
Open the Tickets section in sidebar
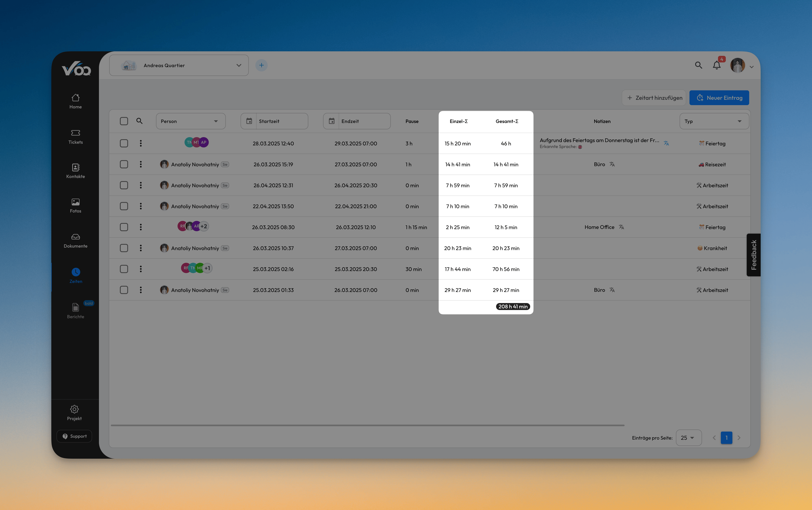click(76, 137)
